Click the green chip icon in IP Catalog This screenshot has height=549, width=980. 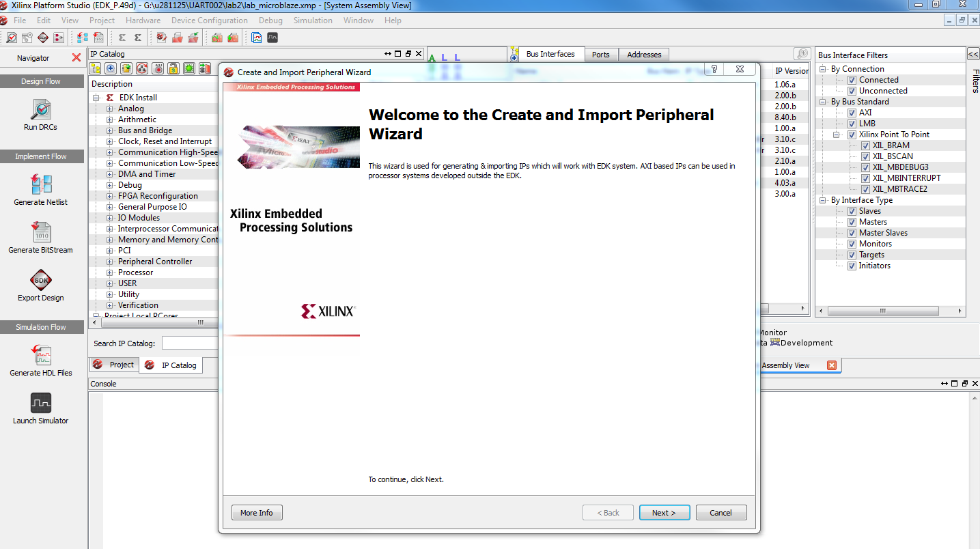pyautogui.click(x=189, y=68)
